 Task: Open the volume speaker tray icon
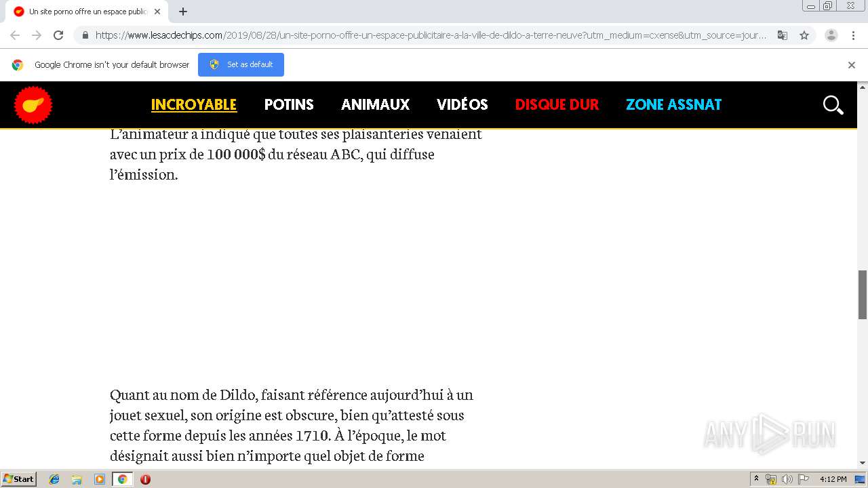[787, 479]
